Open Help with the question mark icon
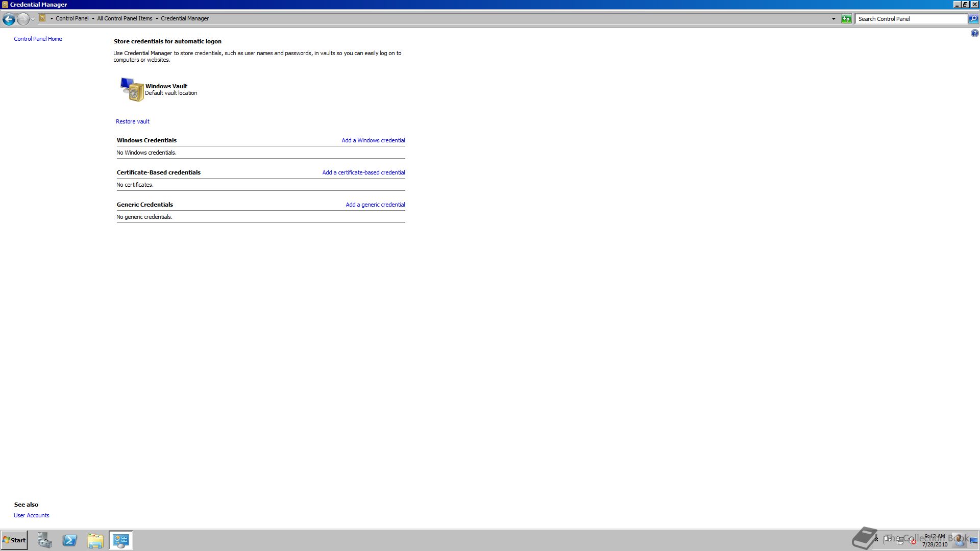The width and height of the screenshot is (980, 551). (974, 34)
